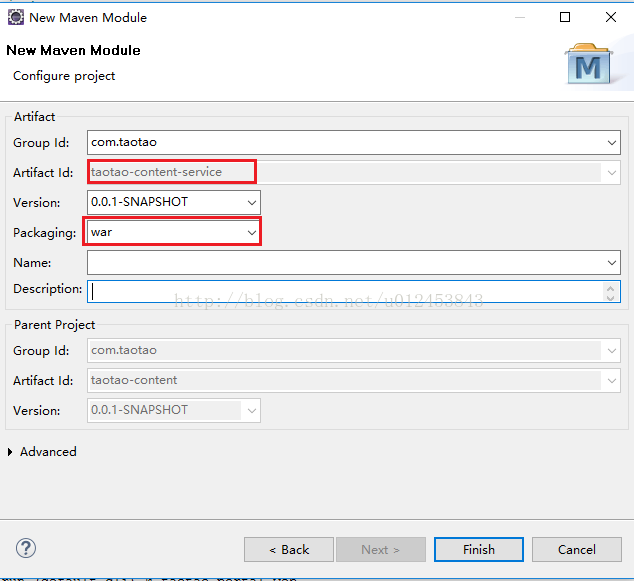Click the Packaging label text

tap(44, 233)
